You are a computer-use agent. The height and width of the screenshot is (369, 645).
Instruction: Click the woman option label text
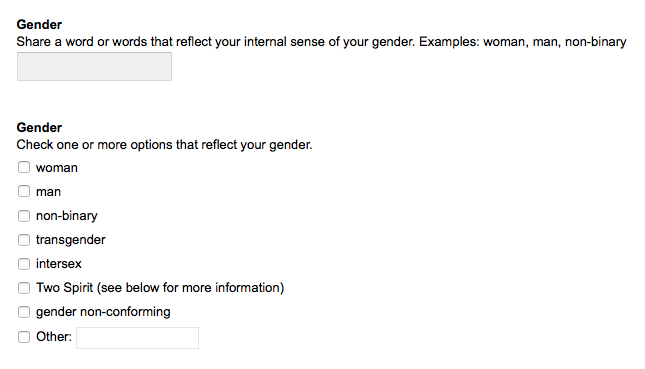click(57, 168)
